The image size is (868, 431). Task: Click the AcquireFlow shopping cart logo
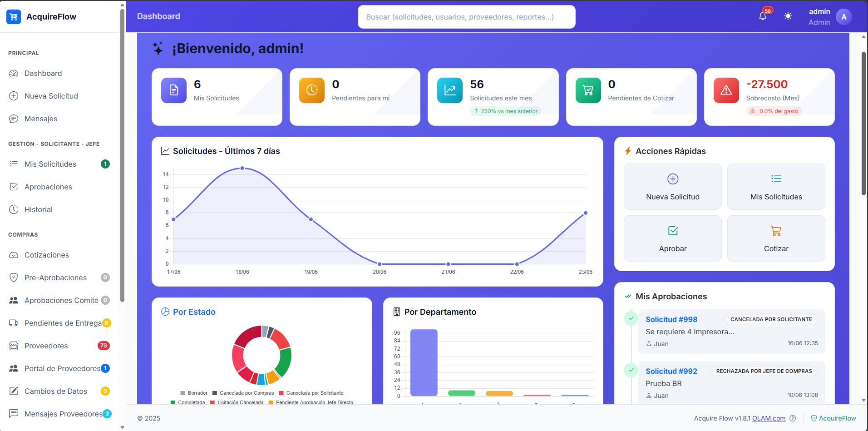pos(14,17)
